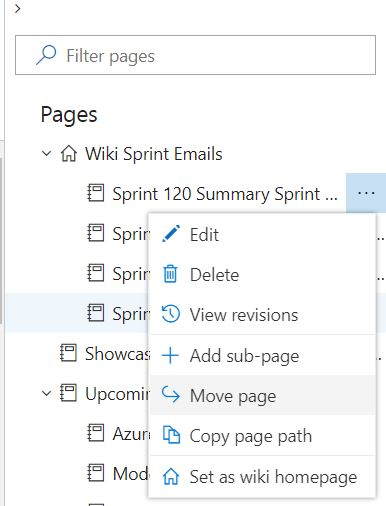Expand the collapsed panel chevron at top
This screenshot has width=386, height=506.
[x=18, y=9]
